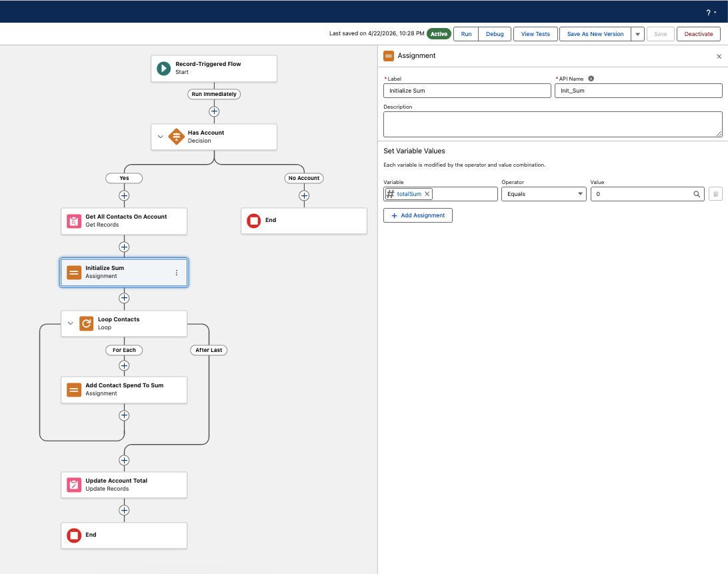Screen dimensions: 728x574
Task: Click into the API Name field Init_Sum
Action: coord(639,91)
